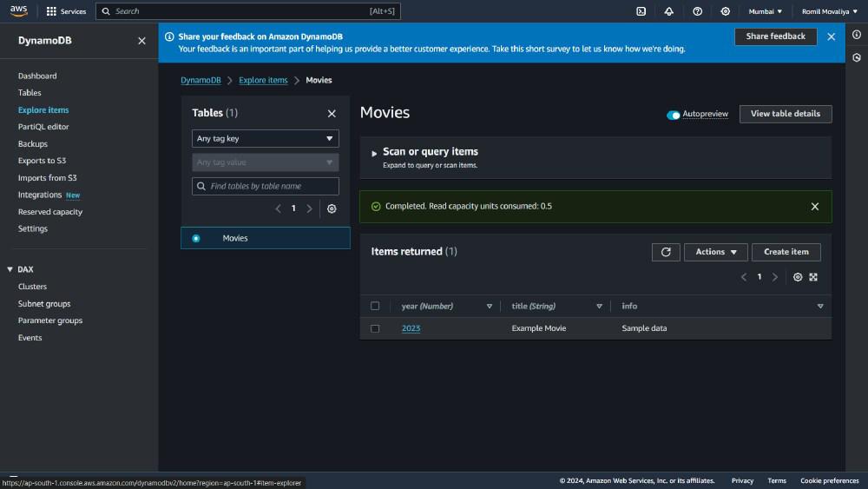Image resolution: width=868 pixels, height=489 pixels.
Task: Close the DynamoDB navigation sidebar
Action: coord(141,41)
